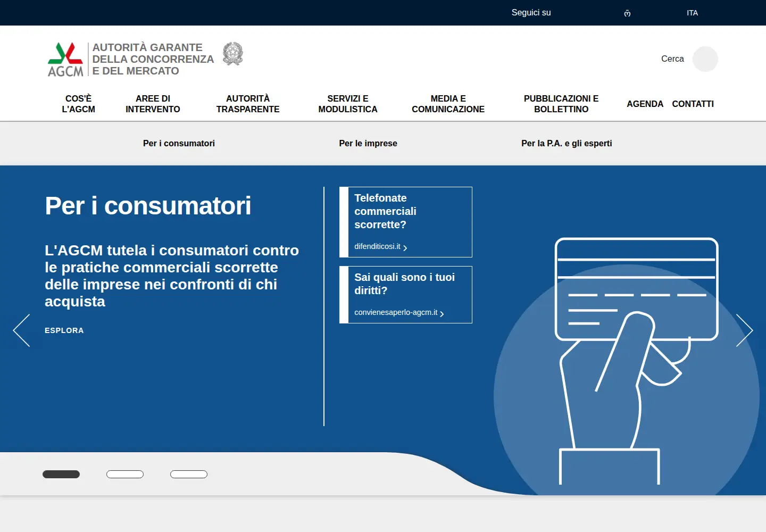Open the ITA language selector
The image size is (766, 532).
click(692, 13)
